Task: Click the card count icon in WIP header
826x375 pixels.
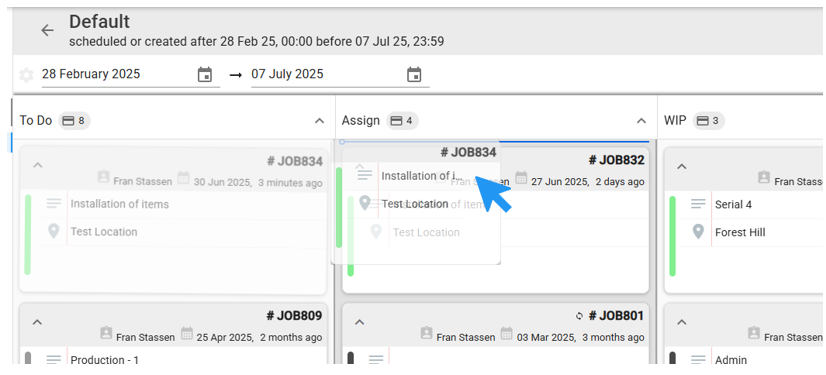Action: pyautogui.click(x=703, y=121)
